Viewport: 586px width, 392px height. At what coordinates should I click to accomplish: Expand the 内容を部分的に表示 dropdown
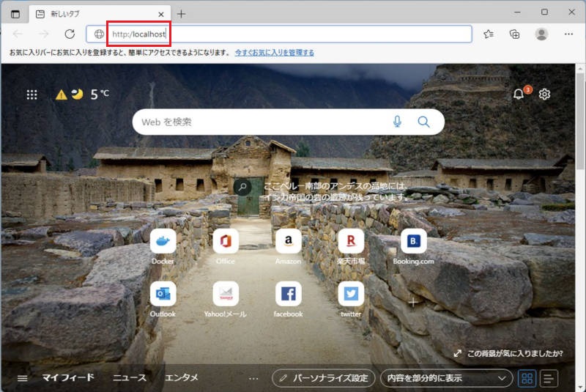[x=447, y=378]
